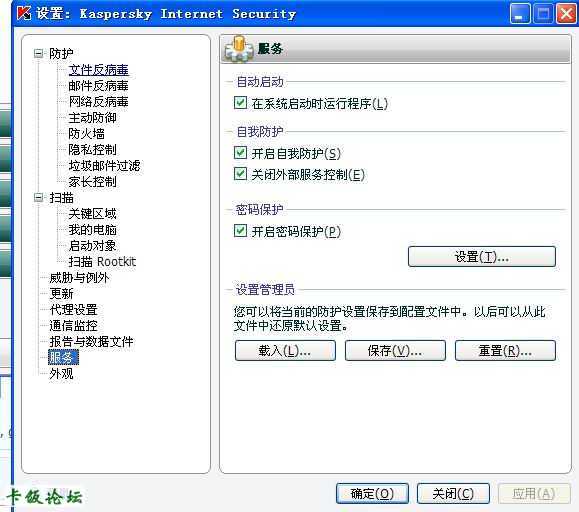Click the 载入(L)... button

pyautogui.click(x=285, y=351)
